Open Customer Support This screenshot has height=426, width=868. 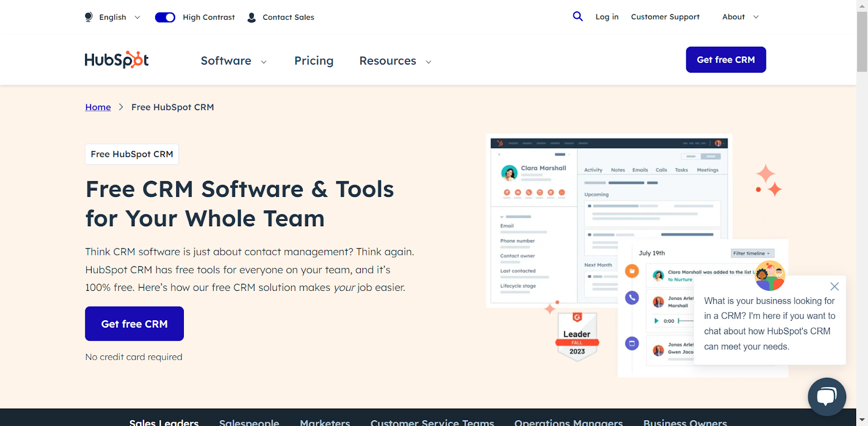coord(665,17)
